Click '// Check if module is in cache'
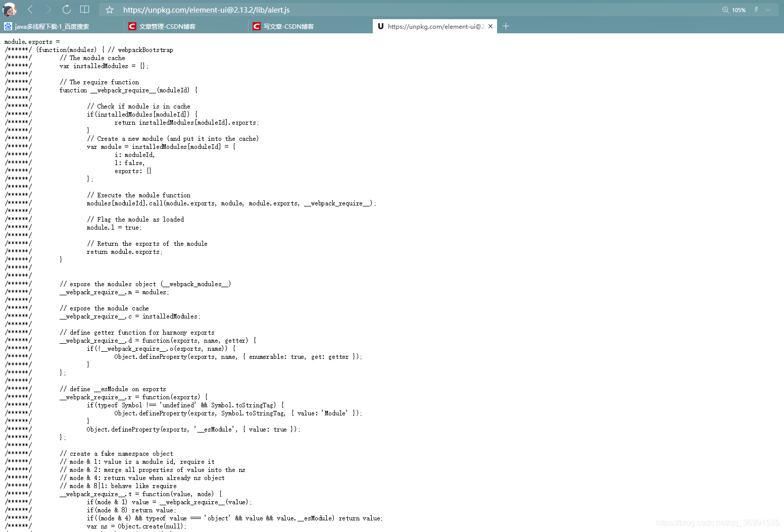This screenshot has height=532, width=784. pyautogui.click(x=139, y=107)
